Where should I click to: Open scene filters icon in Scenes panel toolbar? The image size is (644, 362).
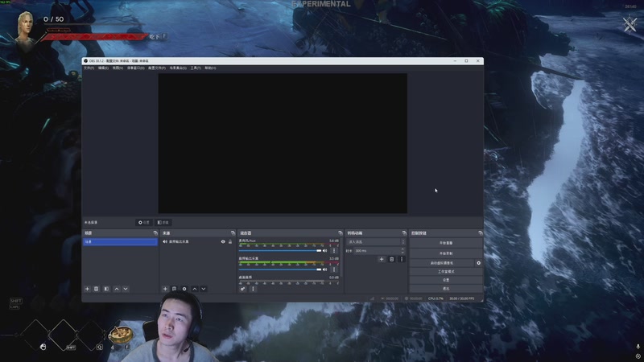pyautogui.click(x=106, y=289)
